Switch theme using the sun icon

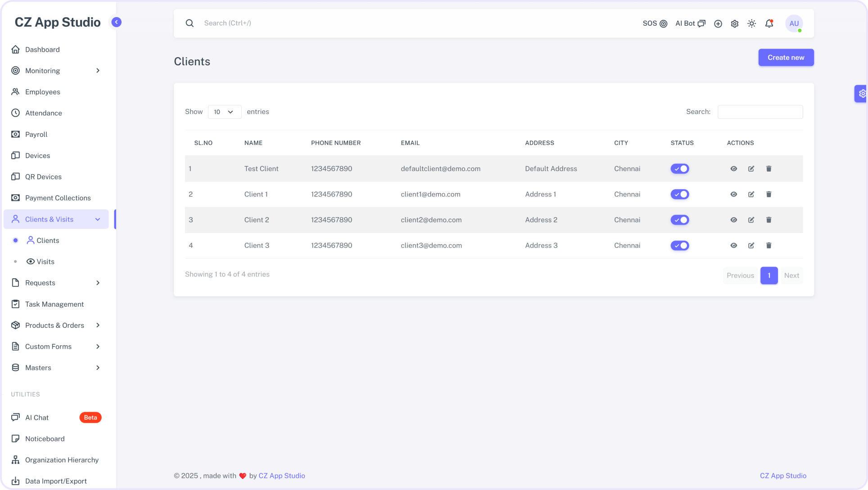[x=751, y=23]
